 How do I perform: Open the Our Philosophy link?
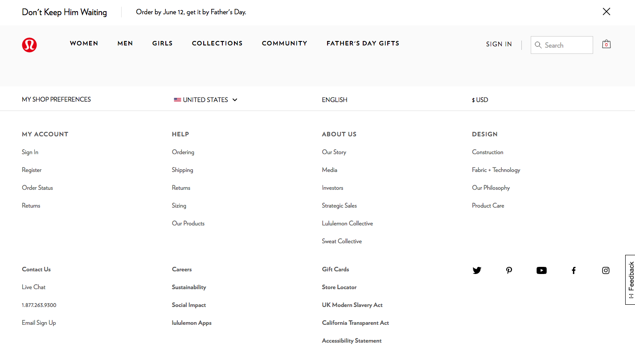tap(491, 188)
